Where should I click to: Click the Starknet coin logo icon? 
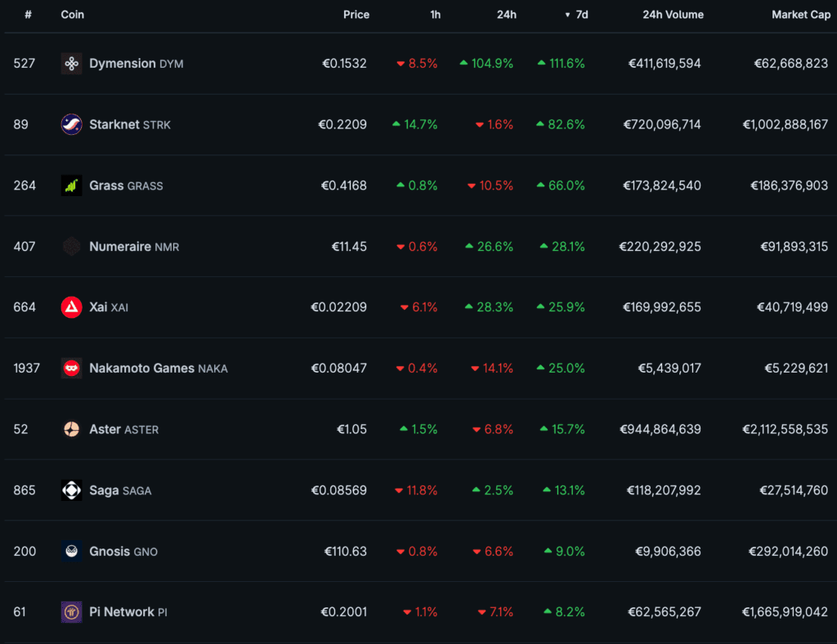[71, 124]
